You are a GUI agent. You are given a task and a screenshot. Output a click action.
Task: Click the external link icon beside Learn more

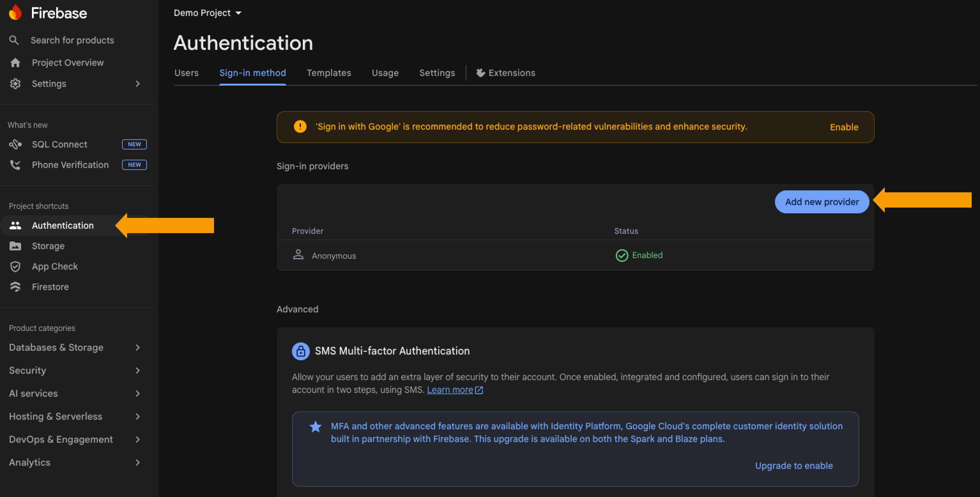[479, 390]
